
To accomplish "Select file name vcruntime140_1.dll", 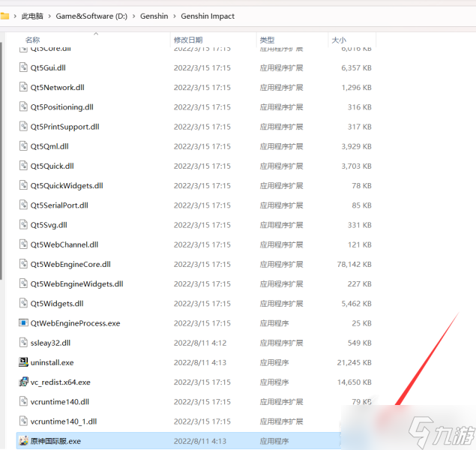I will point(64,421).
